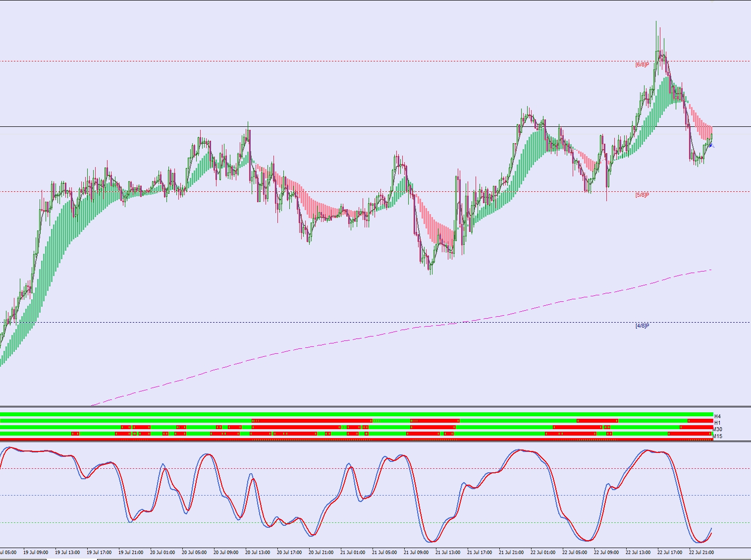
Task: Click the 21 Jul 09:00 time label
Action: click(x=416, y=552)
